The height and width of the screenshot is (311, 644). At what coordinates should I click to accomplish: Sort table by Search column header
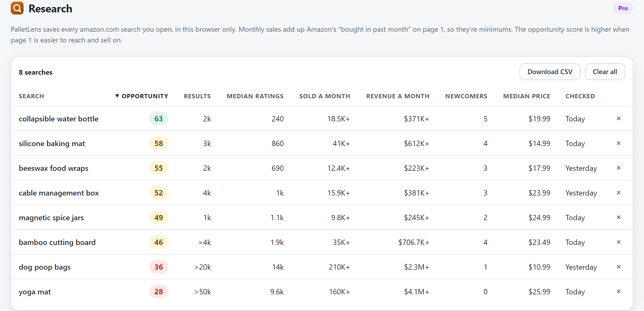[x=31, y=96]
